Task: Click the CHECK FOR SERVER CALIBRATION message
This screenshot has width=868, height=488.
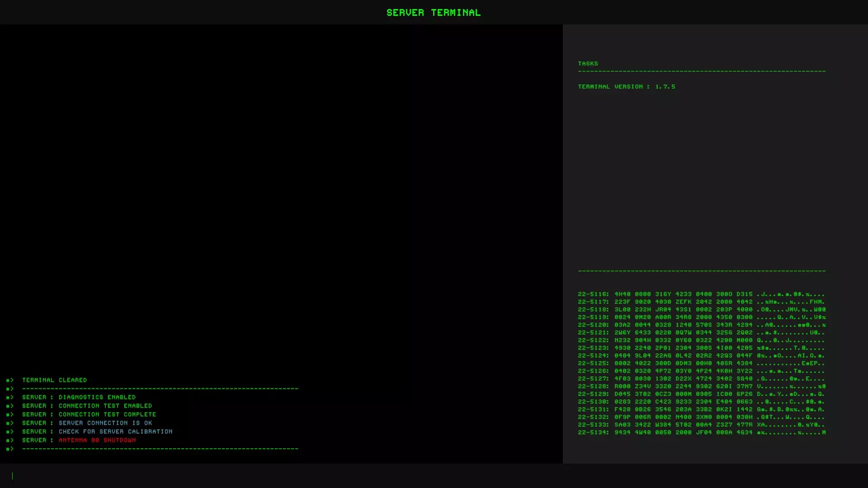Action: click(115, 432)
